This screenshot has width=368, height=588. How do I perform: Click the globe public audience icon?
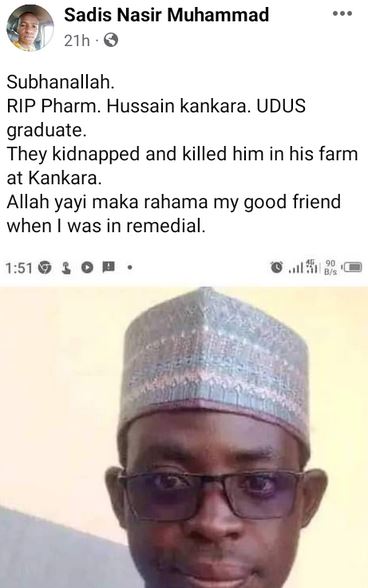(x=111, y=40)
